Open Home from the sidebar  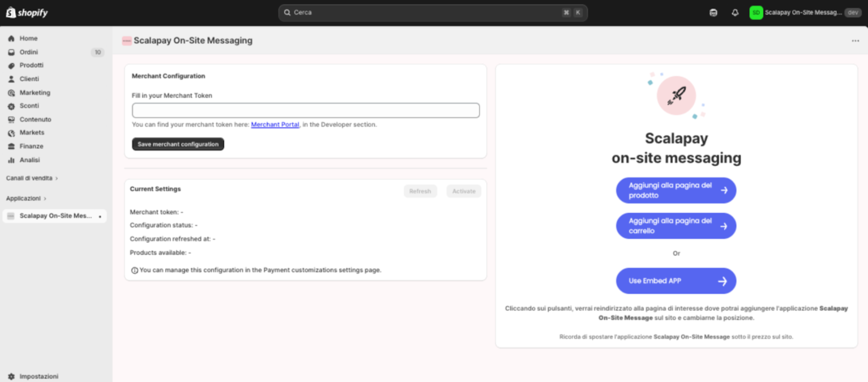pos(28,38)
